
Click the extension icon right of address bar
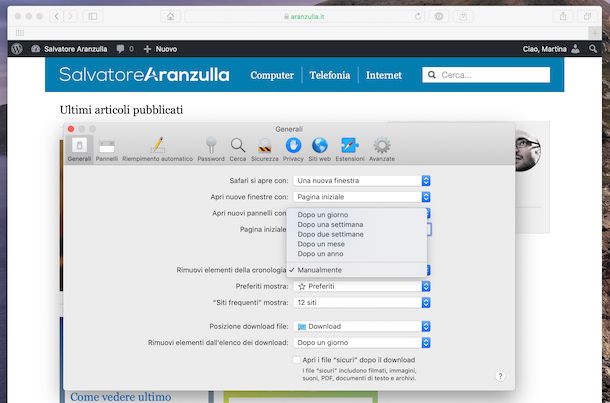pyautogui.click(x=439, y=16)
